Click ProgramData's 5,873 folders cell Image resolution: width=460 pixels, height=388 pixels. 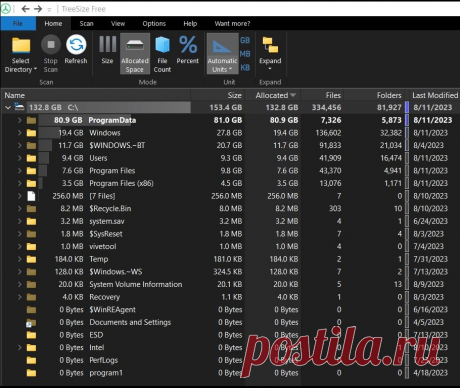point(392,120)
